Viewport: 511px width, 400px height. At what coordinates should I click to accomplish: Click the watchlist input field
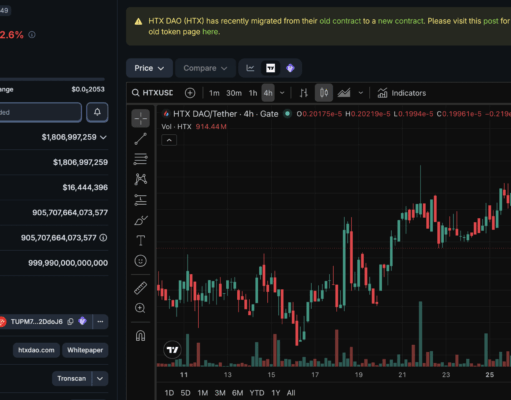(x=41, y=112)
